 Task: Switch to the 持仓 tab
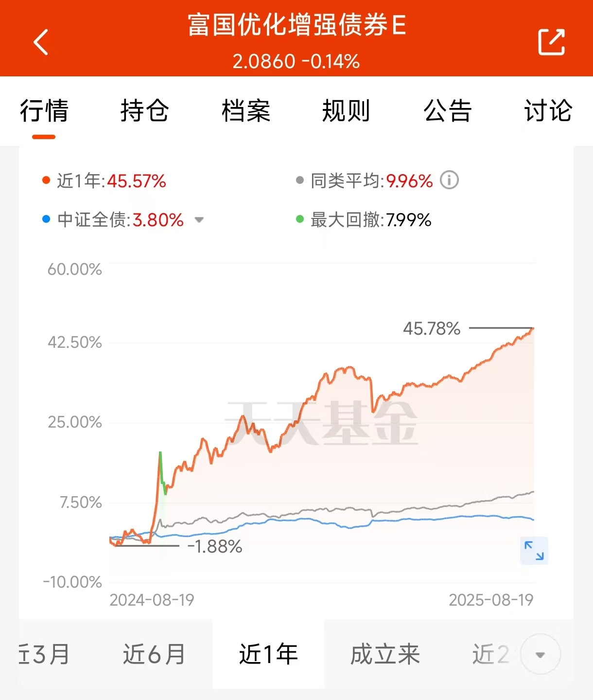tap(145, 110)
